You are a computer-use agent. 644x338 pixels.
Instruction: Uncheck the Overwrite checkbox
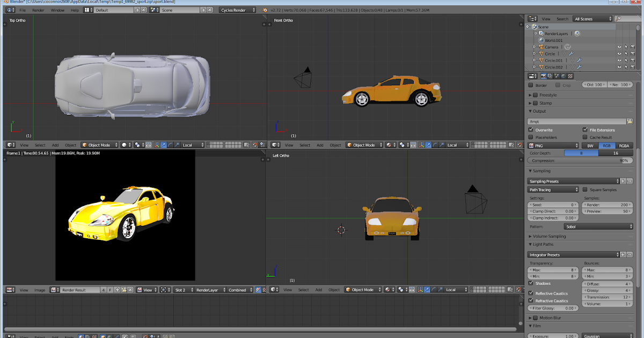click(530, 130)
